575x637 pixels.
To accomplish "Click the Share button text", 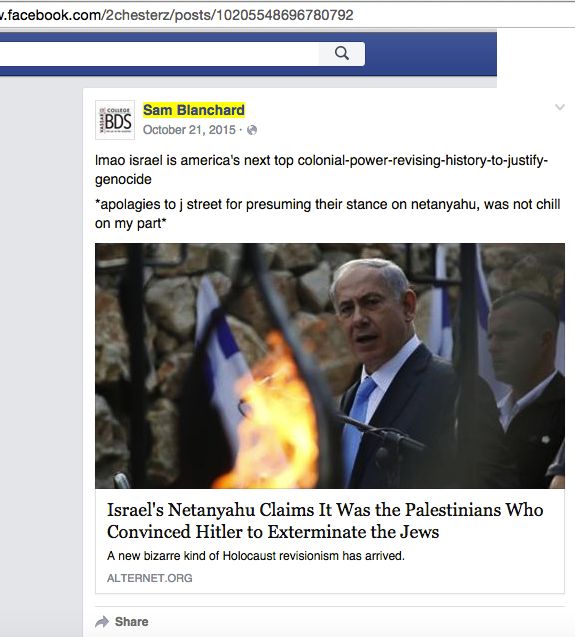I will [x=131, y=622].
